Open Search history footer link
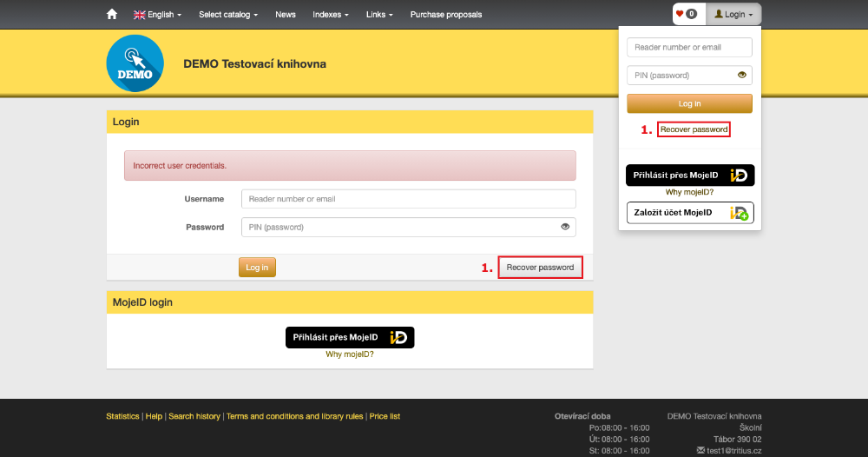This screenshot has width=868, height=457. [194, 416]
